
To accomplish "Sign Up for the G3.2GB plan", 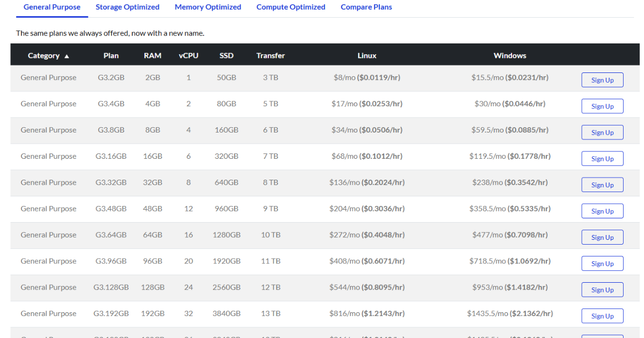I will coord(602,79).
